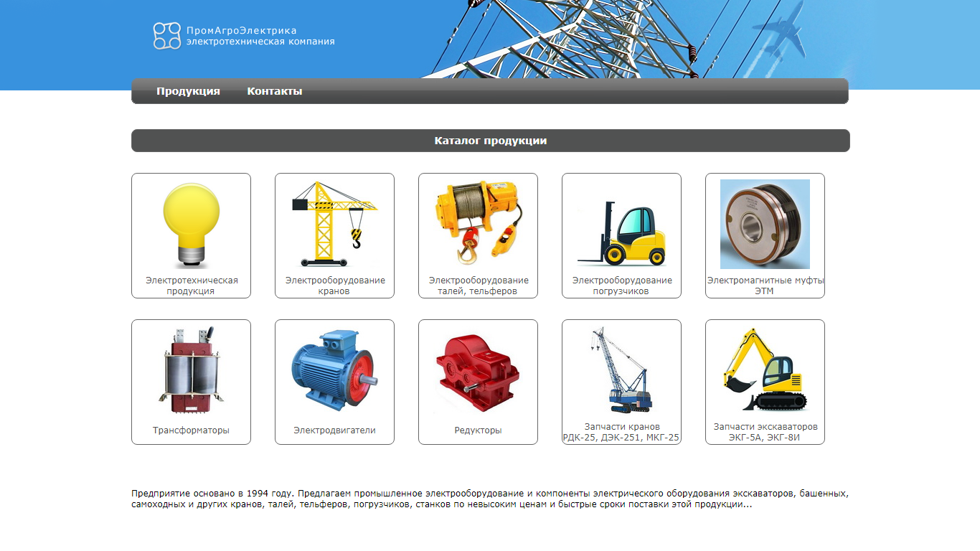Image resolution: width=980 pixels, height=551 pixels.
Task: Open the Контакты menu item
Action: [x=275, y=91]
